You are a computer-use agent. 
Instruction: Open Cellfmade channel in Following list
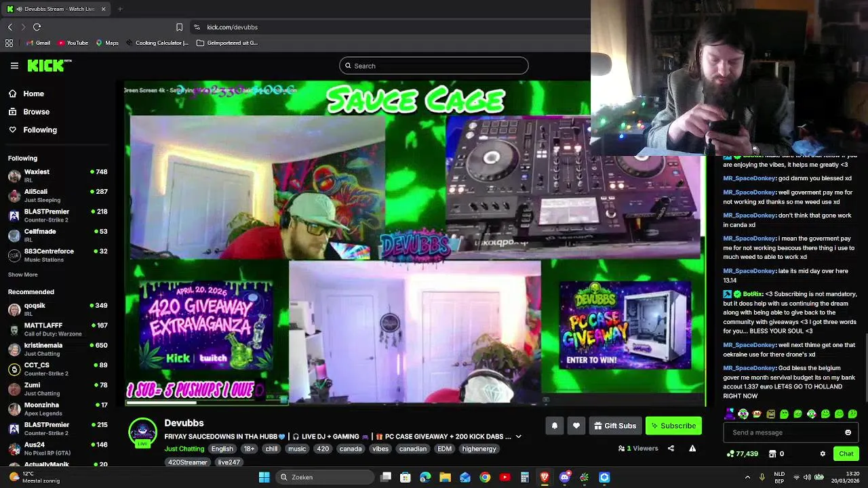58,235
